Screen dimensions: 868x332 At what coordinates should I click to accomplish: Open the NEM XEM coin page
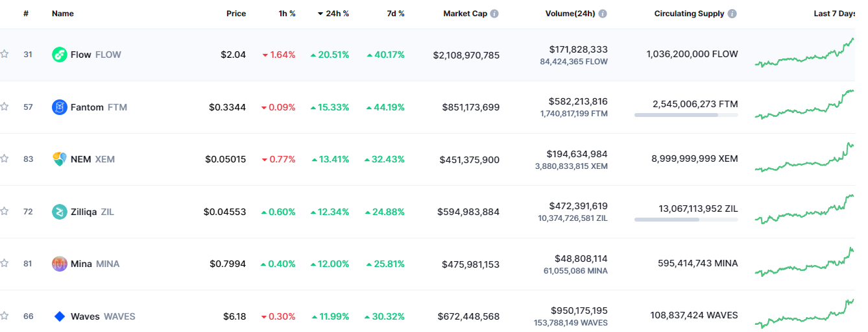(93, 159)
